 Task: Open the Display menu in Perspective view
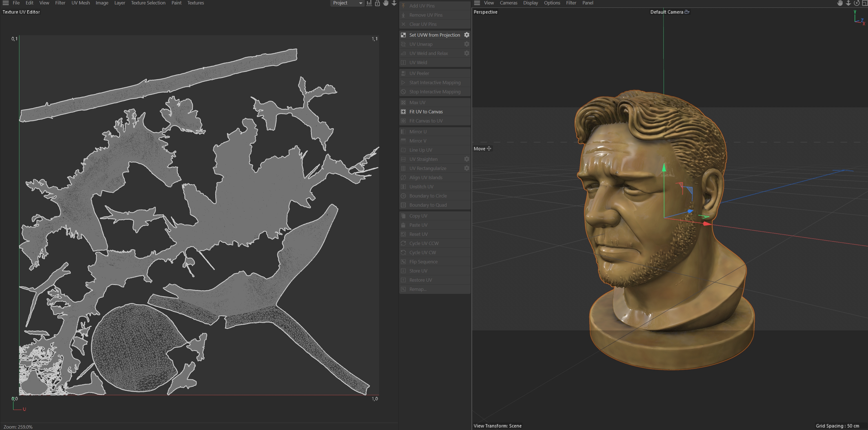coord(530,3)
